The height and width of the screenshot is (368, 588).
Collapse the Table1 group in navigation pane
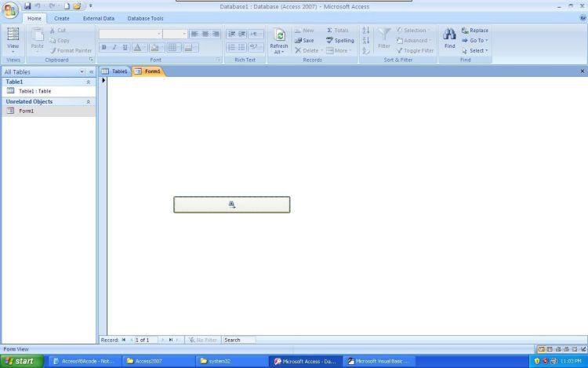coord(88,82)
